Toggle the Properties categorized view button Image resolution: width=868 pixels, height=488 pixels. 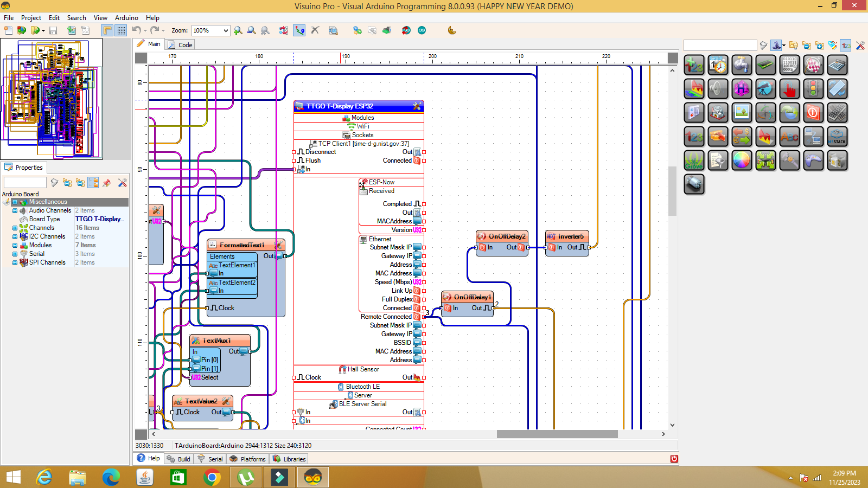[x=93, y=183]
